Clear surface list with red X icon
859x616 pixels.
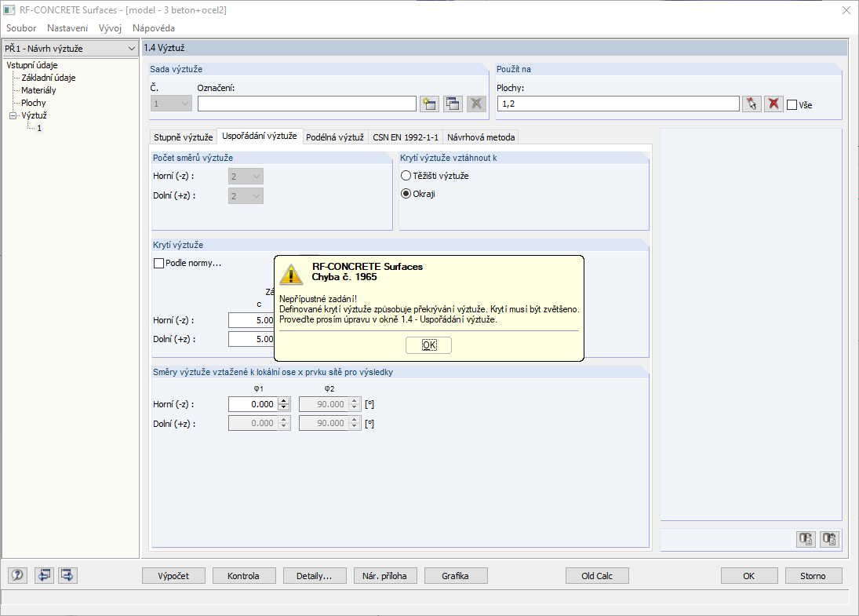773,104
